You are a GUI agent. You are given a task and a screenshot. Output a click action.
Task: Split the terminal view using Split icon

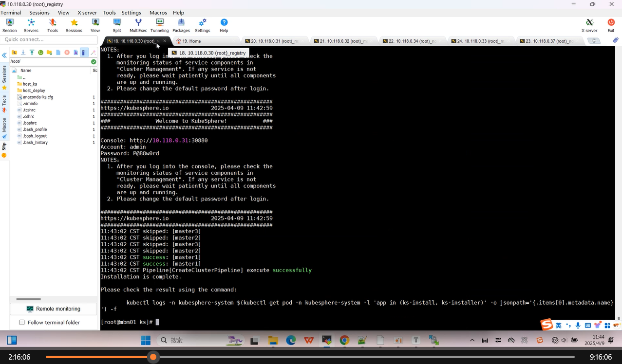[x=116, y=25]
